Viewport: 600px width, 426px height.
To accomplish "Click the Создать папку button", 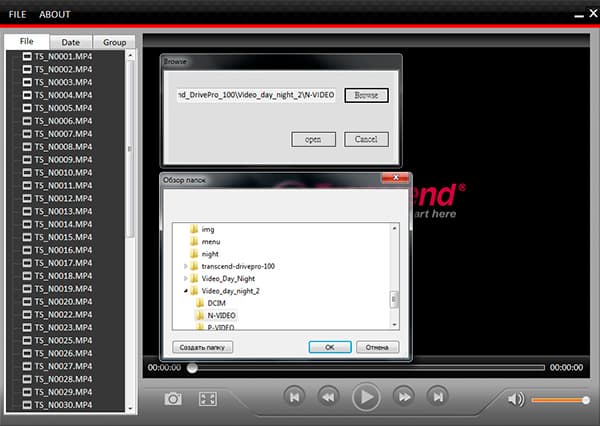I will 202,347.
